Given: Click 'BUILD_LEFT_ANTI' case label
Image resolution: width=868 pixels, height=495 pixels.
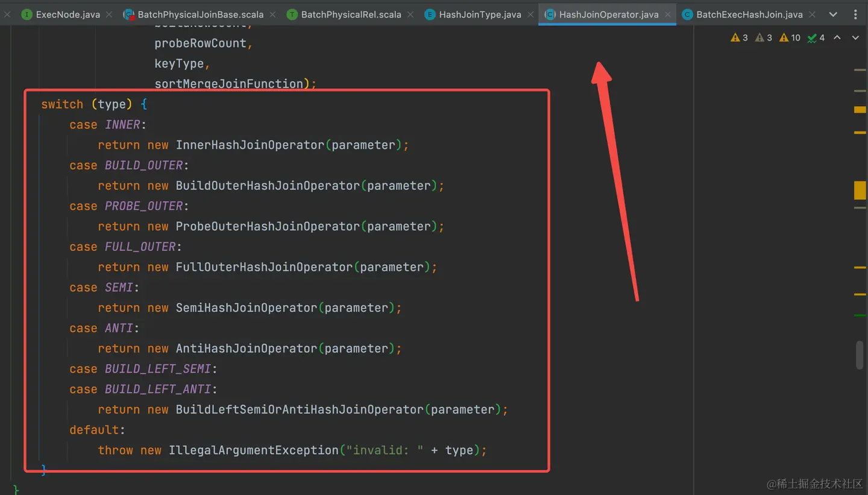Looking at the screenshot, I should click(159, 389).
